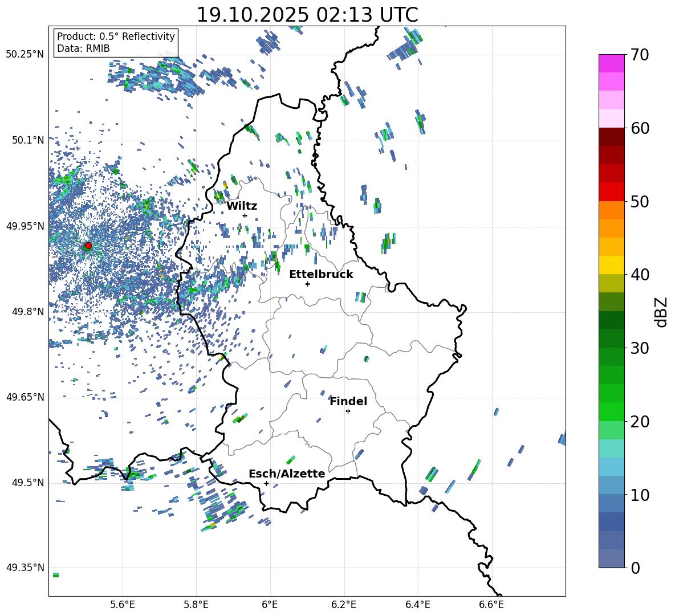Click the red radar site marker
This screenshot has width=675, height=616.
(x=88, y=246)
